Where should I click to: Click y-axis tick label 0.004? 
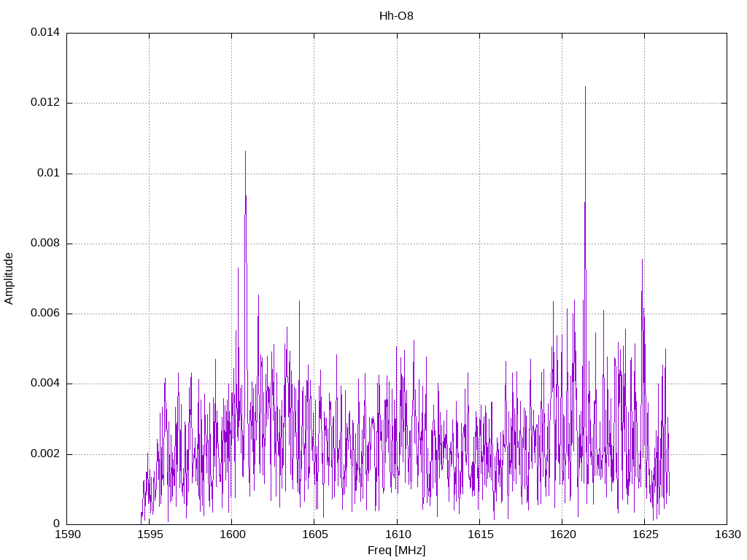[x=45, y=384]
